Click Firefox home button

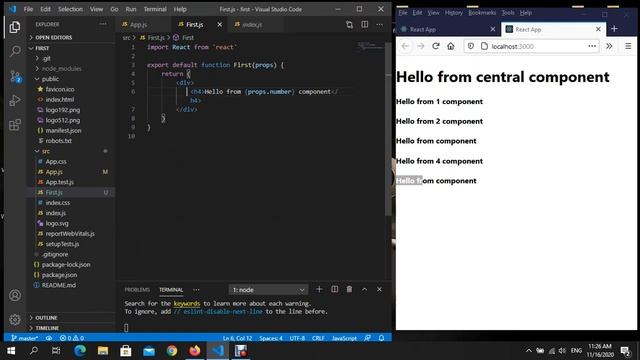click(x=451, y=46)
